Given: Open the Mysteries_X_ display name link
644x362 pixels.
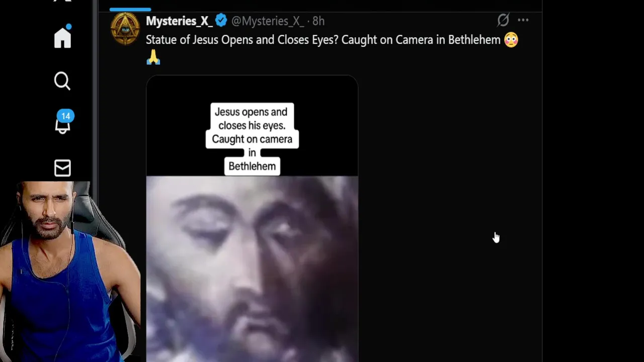Looking at the screenshot, I should [179, 21].
